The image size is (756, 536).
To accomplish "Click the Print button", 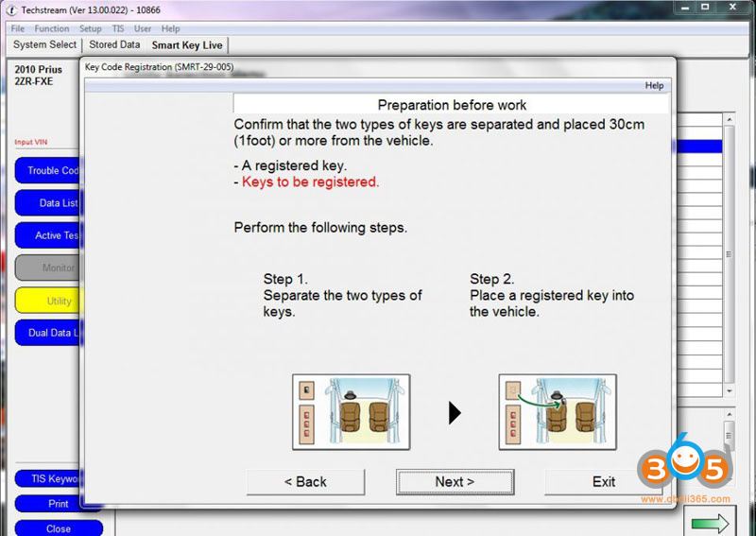I will pyautogui.click(x=58, y=503).
